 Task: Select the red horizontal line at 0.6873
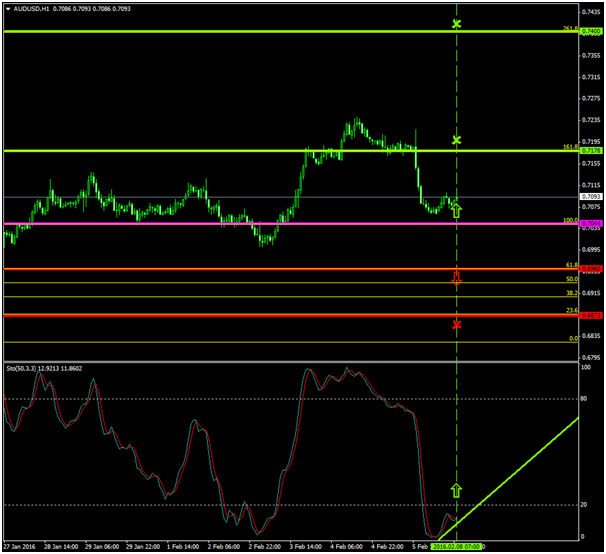click(250, 315)
